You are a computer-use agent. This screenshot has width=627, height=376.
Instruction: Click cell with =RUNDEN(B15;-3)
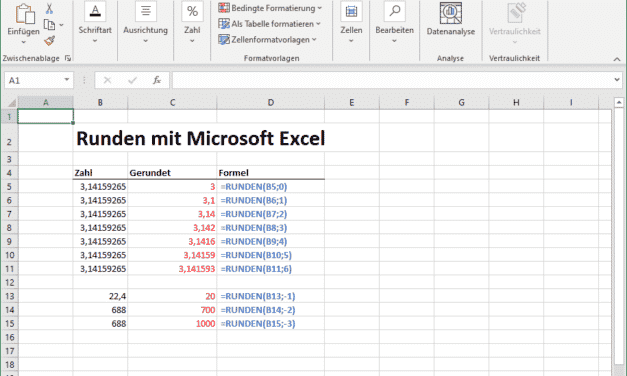point(271,324)
